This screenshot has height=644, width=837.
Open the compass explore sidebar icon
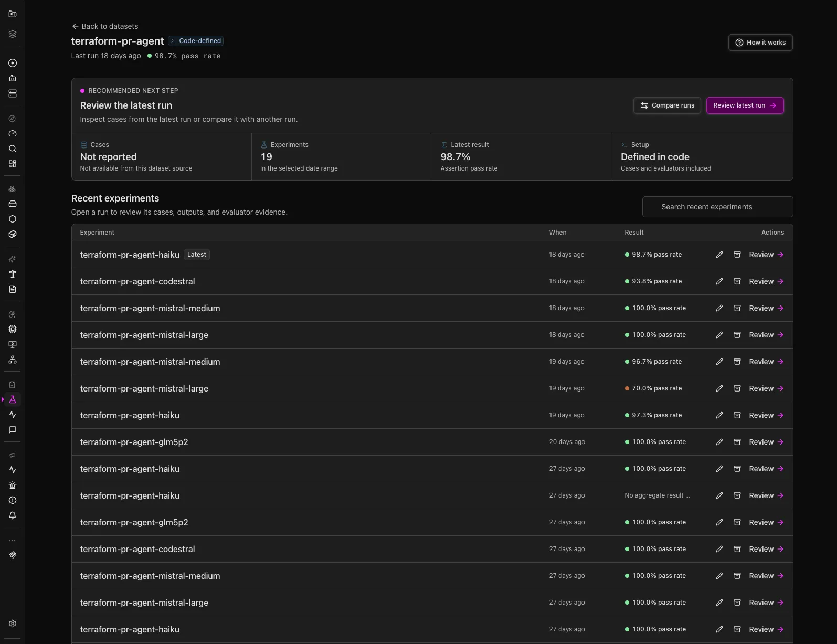[13, 119]
